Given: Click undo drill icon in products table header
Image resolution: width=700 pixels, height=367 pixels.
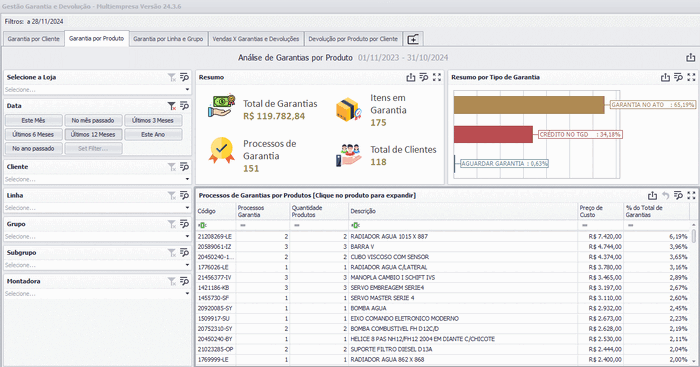Looking at the screenshot, I should coord(665,196).
